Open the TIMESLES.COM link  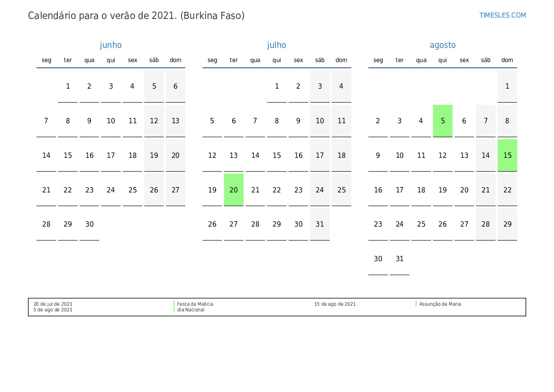pyautogui.click(x=502, y=15)
